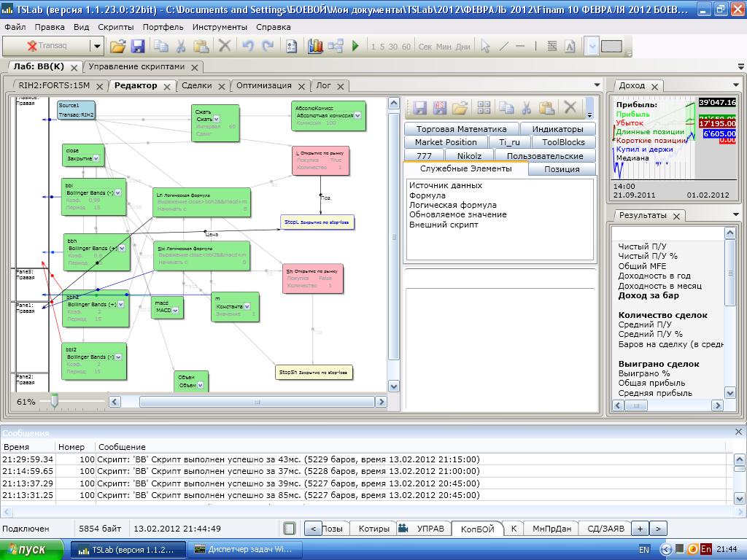Enable the arrow pointer cursor tool
This screenshot has width=747, height=560.
(485, 46)
